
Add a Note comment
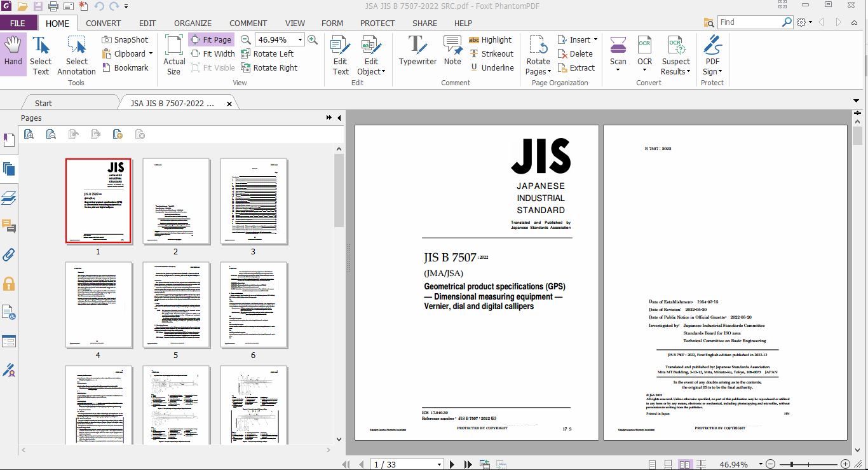point(452,51)
